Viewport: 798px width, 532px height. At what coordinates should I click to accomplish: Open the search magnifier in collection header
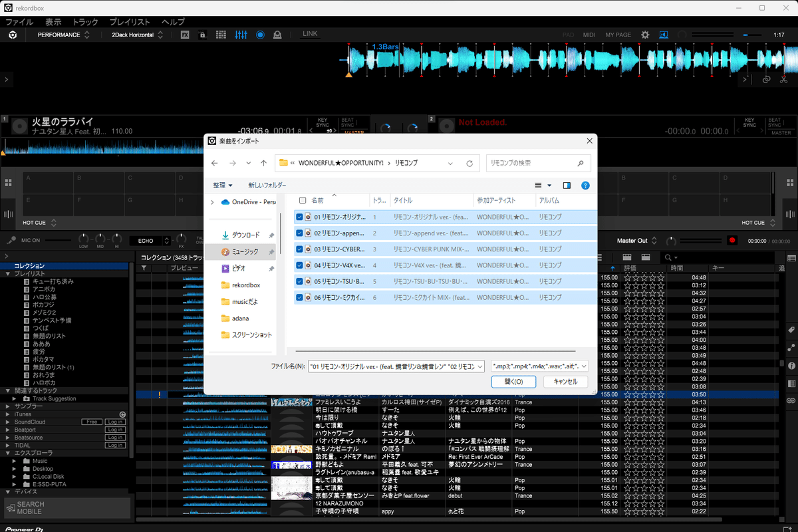pos(668,257)
